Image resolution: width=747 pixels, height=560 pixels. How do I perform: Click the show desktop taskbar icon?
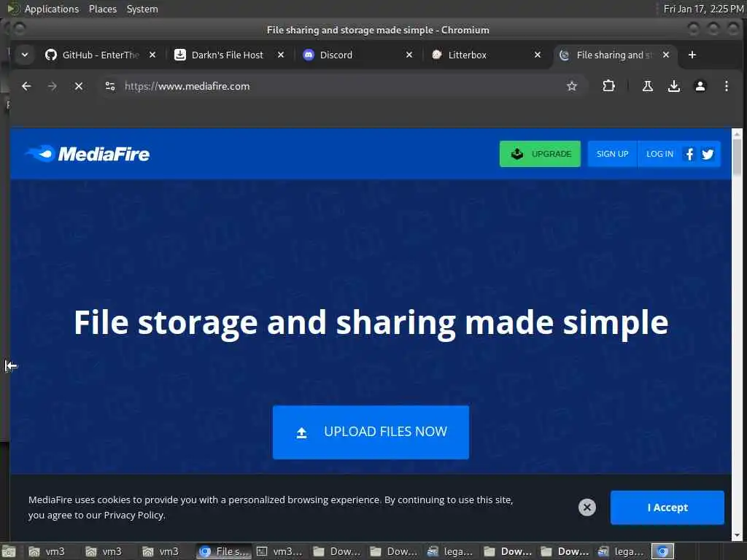pyautogui.click(x=9, y=551)
